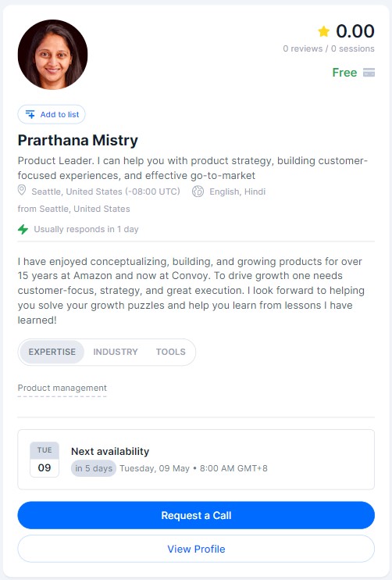Click the credit card icon beside Free
This screenshot has height=580, width=392.
point(369,73)
